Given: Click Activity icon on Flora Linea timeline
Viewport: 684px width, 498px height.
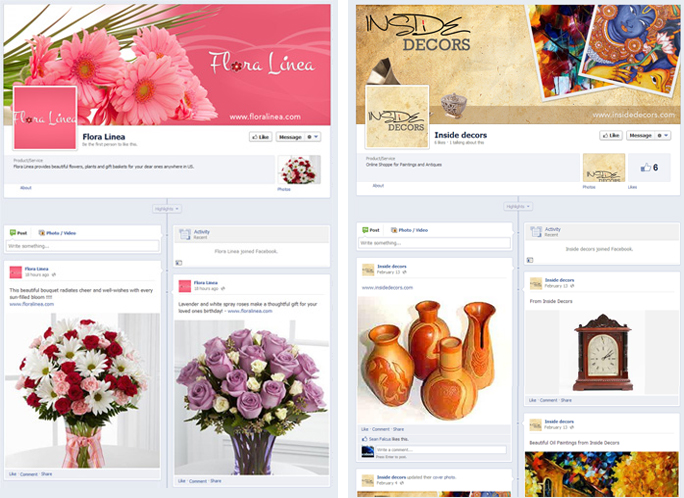Looking at the screenshot, I should point(185,234).
